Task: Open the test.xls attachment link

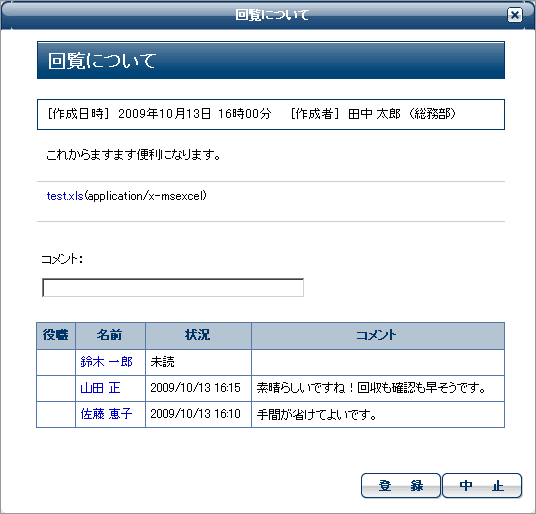Action: [65, 196]
